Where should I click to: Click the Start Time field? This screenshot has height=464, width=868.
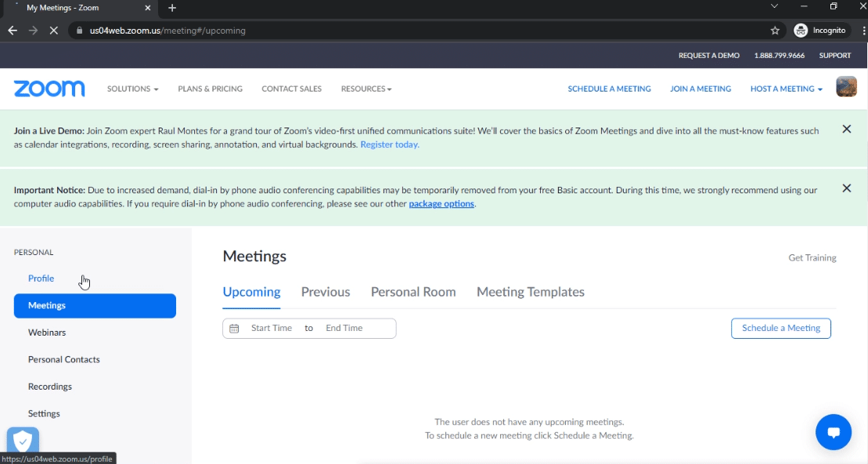coord(272,329)
